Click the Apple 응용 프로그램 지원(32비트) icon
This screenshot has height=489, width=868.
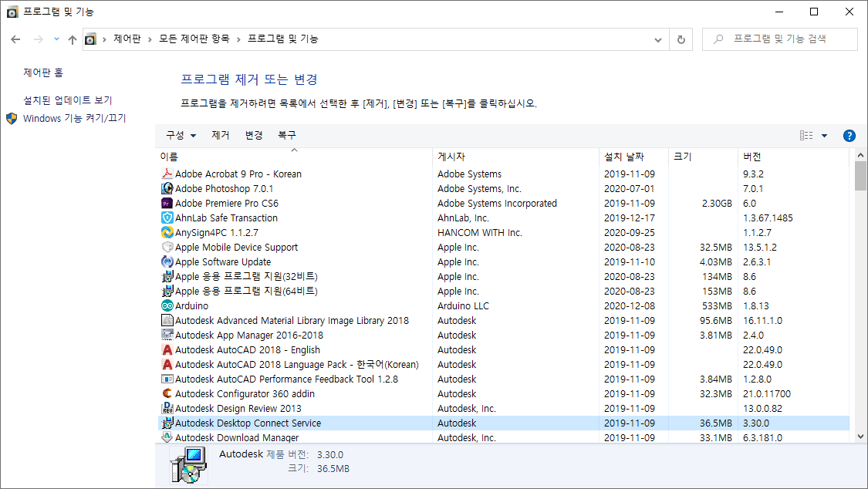[167, 277]
